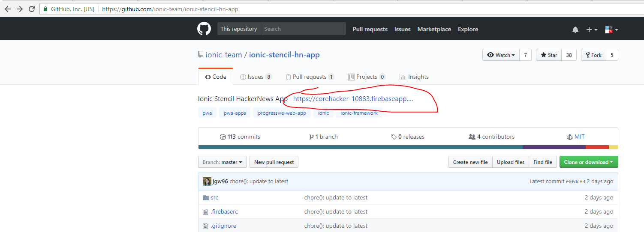Select the ionic-framework topic tag
The image size is (644, 232).
pyautogui.click(x=359, y=113)
